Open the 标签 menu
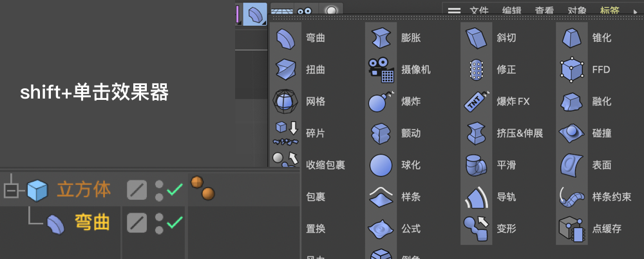 click(x=609, y=10)
